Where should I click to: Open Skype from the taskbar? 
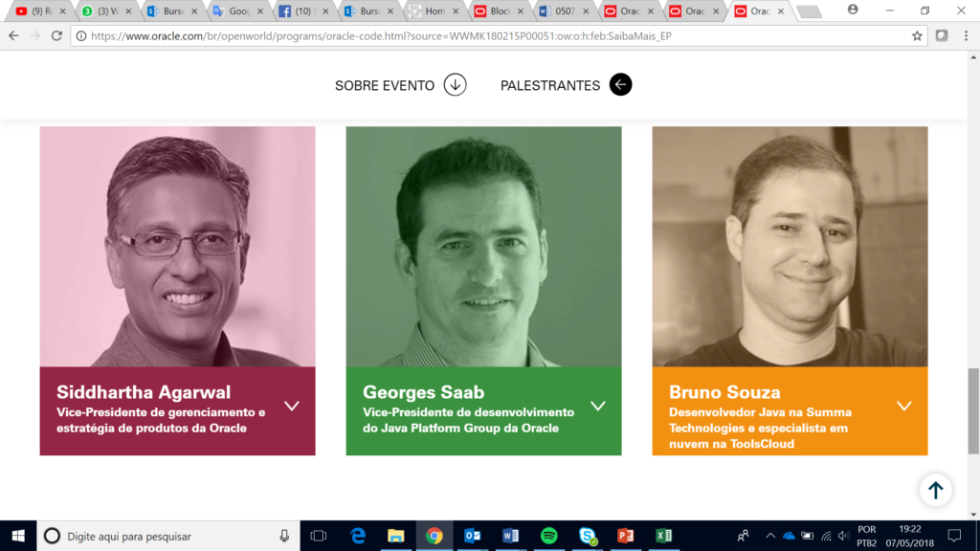(x=588, y=536)
